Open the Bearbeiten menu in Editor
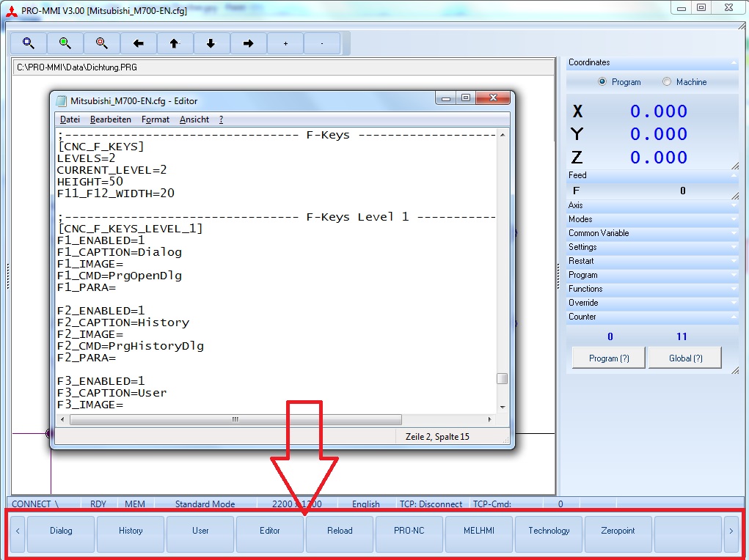The width and height of the screenshot is (749, 560). (111, 119)
